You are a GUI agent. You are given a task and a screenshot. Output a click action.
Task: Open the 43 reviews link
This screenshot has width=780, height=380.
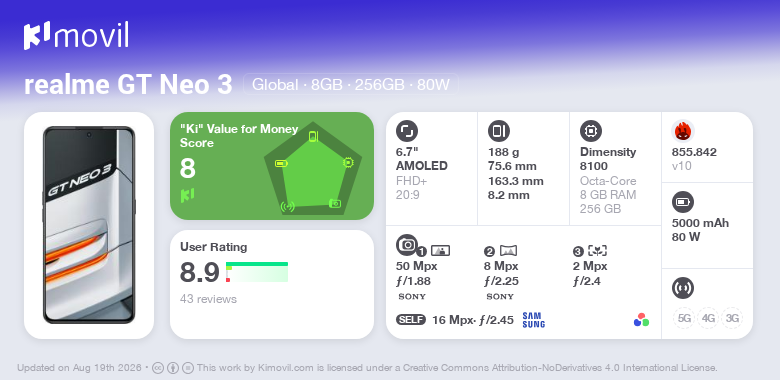click(x=208, y=299)
